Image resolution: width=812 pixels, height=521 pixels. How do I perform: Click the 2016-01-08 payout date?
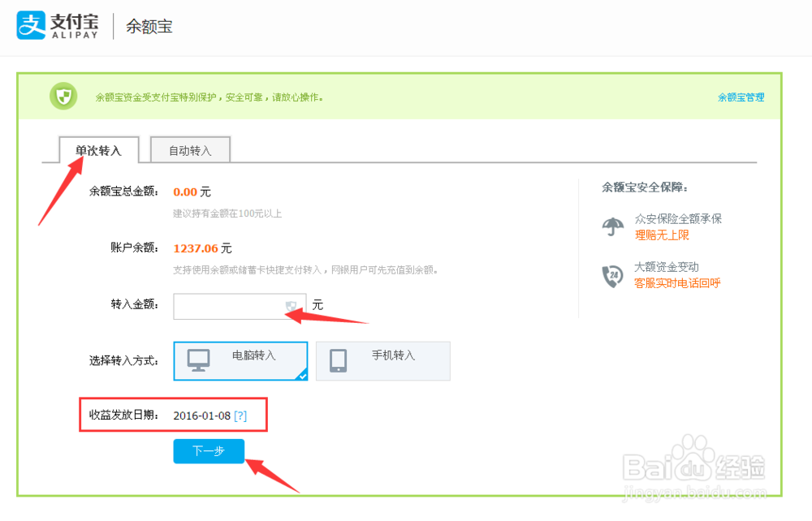202,416
